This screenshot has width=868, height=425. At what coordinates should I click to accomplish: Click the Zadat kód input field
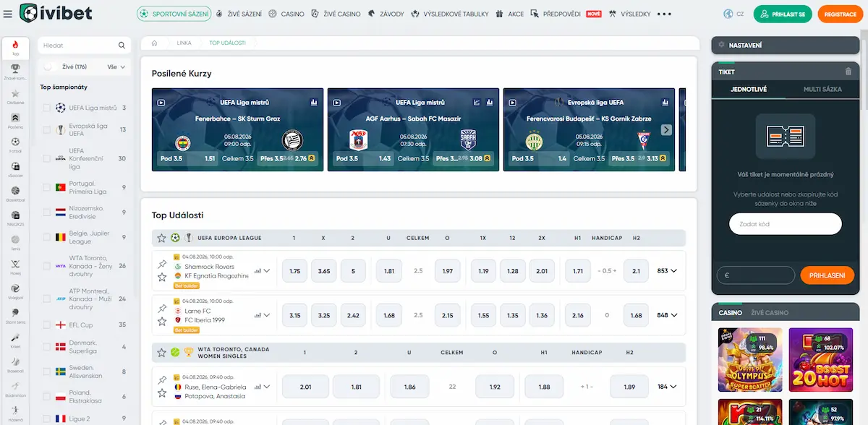pyautogui.click(x=785, y=224)
